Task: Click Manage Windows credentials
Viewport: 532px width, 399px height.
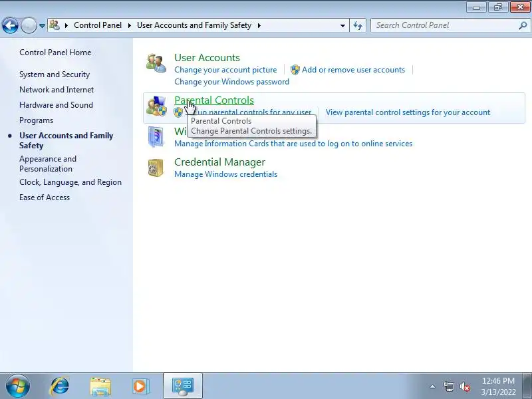Action: click(225, 174)
